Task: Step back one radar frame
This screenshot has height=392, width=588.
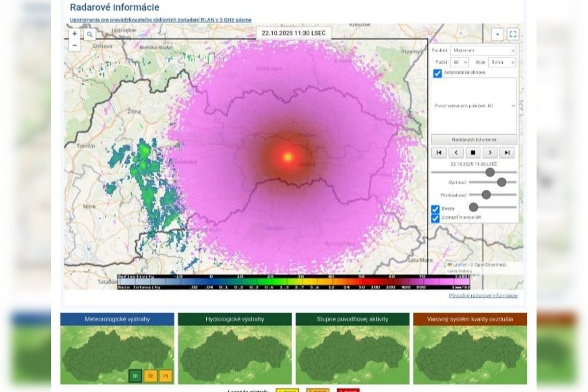Action: pos(456,152)
